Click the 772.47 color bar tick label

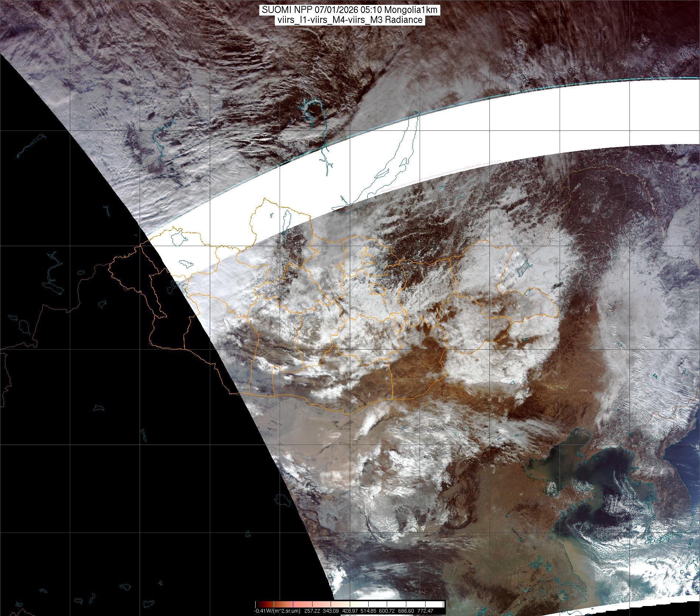[x=426, y=611]
